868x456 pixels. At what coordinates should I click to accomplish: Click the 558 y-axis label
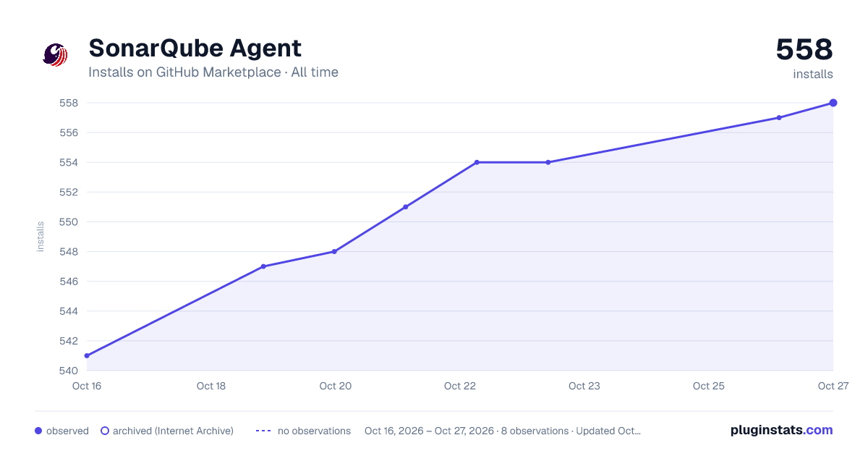[69, 103]
